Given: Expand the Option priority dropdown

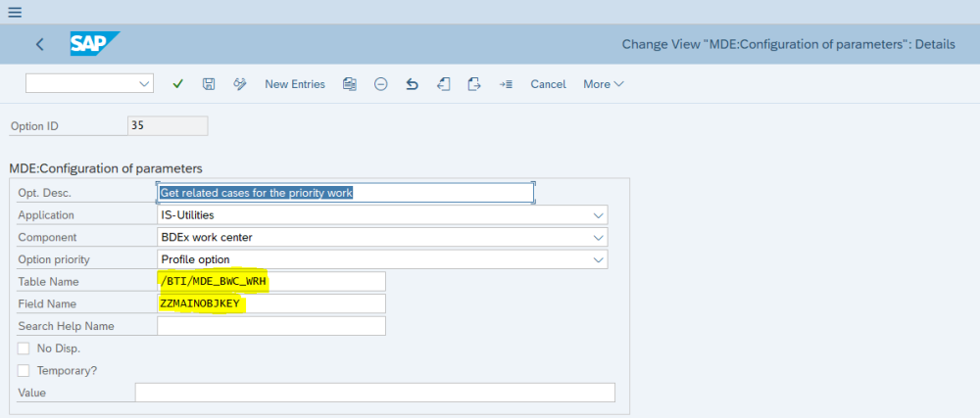Looking at the screenshot, I should tap(598, 259).
